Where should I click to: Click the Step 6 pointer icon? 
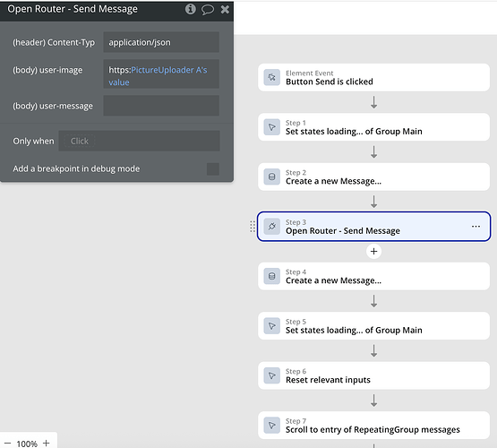click(x=272, y=375)
